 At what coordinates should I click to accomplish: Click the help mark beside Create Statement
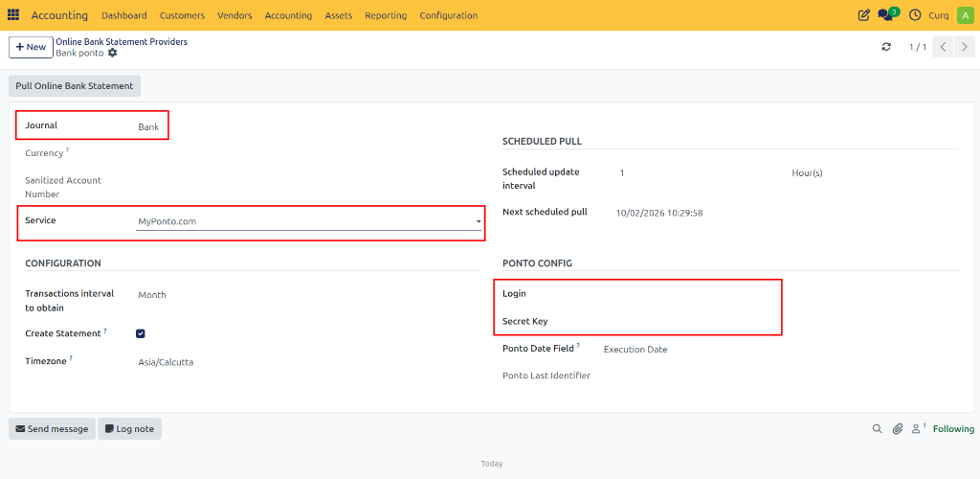pyautogui.click(x=105, y=331)
